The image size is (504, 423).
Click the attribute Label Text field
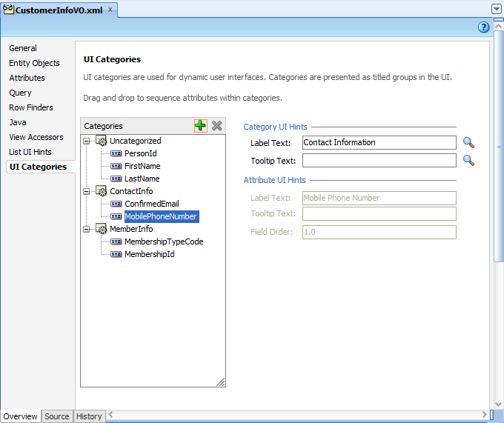click(x=379, y=198)
